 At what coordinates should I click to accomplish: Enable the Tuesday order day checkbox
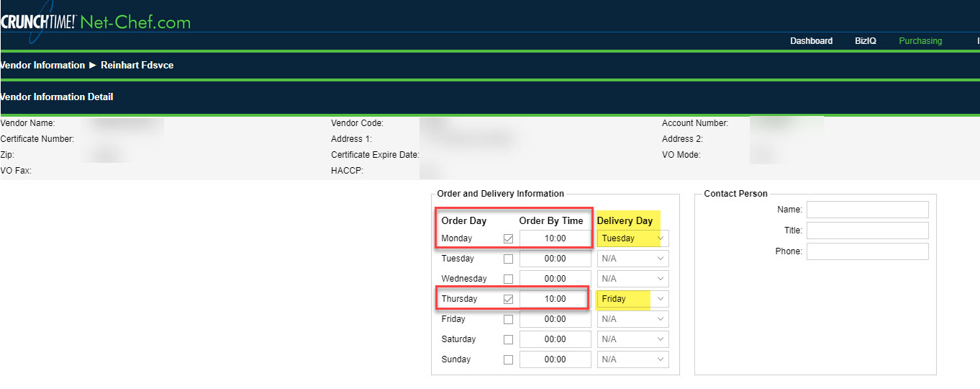[x=509, y=259]
